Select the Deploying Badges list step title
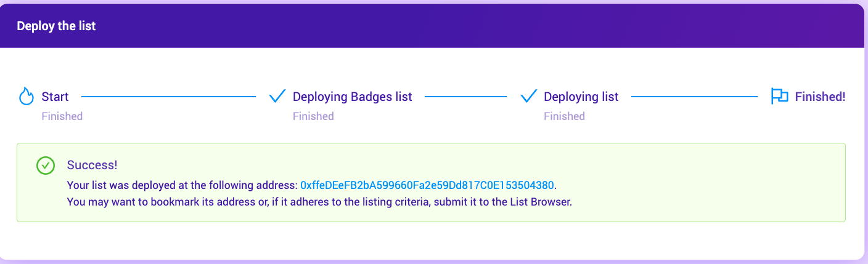This screenshot has width=868, height=264. (x=352, y=97)
